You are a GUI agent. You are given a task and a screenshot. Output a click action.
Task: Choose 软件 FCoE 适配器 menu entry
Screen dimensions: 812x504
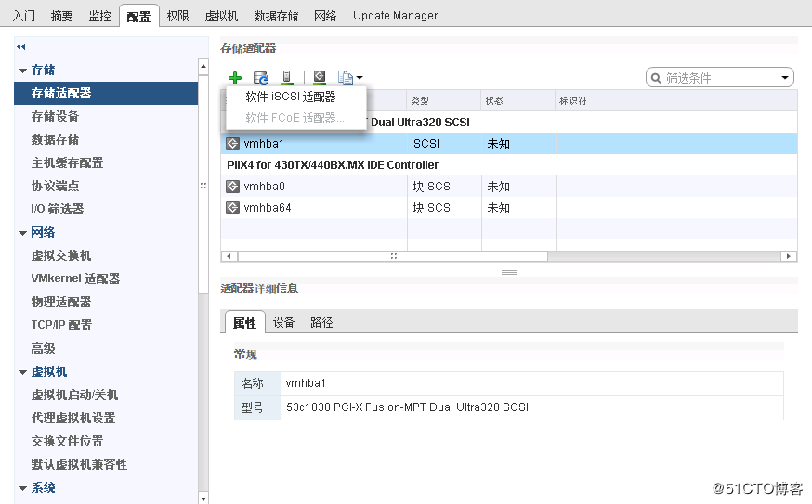pos(295,118)
